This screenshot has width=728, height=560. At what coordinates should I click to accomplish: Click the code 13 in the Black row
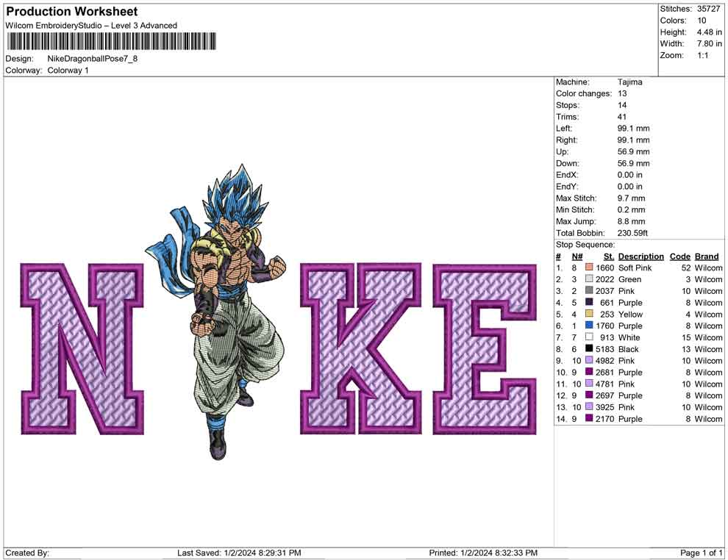coord(686,349)
